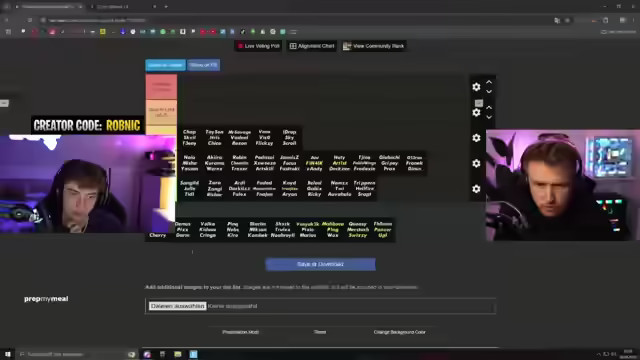Select the JannisZ team tile
Image resolution: width=640 pixels, height=360 pixels.
pyautogui.click(x=289, y=163)
